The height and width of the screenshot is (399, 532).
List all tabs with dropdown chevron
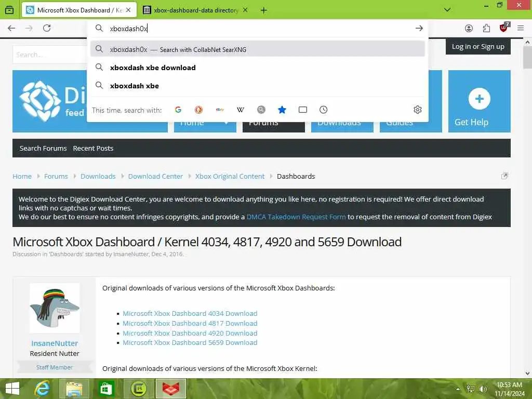click(447, 10)
